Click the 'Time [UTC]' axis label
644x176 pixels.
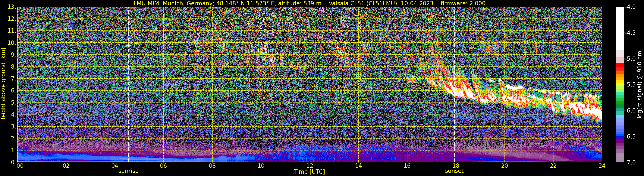310,172
